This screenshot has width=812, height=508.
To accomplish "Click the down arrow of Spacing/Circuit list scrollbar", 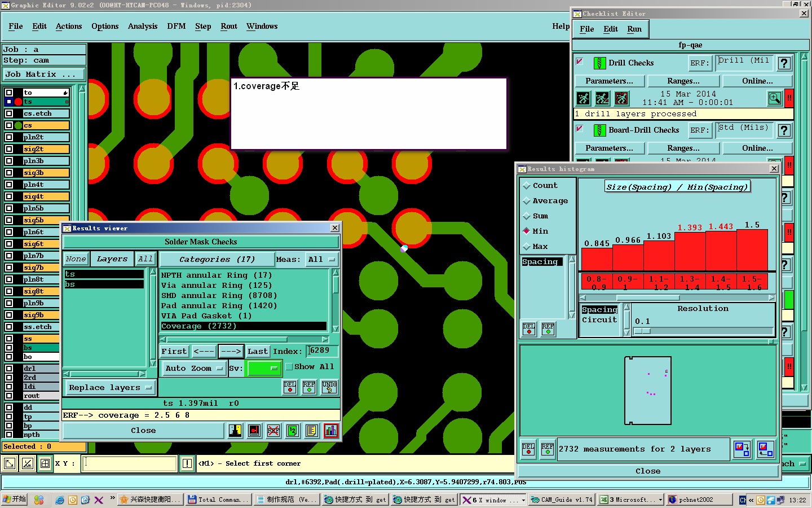I will (626, 333).
